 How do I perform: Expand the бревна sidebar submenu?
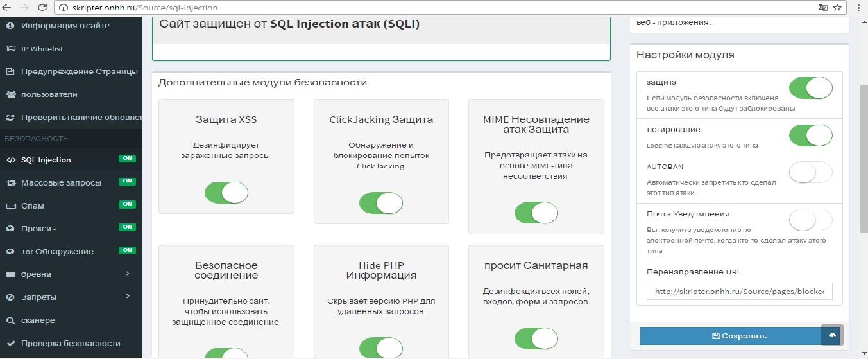click(71, 274)
